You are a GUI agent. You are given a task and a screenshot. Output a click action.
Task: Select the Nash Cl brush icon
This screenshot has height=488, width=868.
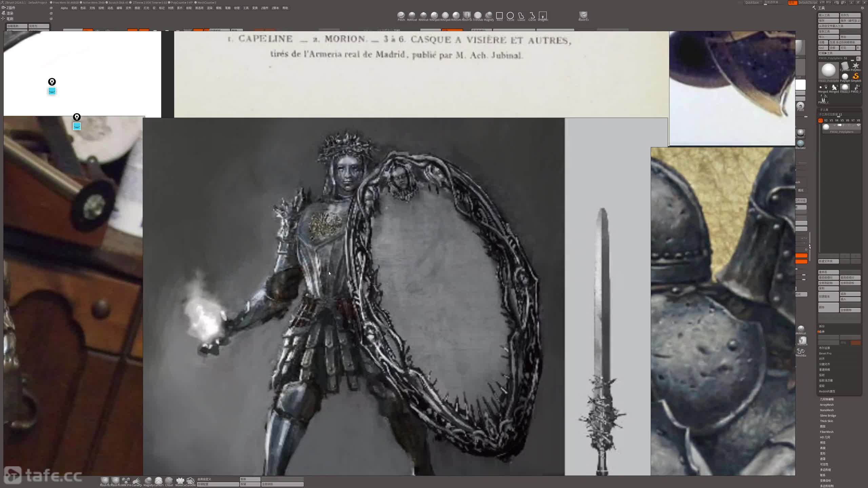click(583, 16)
